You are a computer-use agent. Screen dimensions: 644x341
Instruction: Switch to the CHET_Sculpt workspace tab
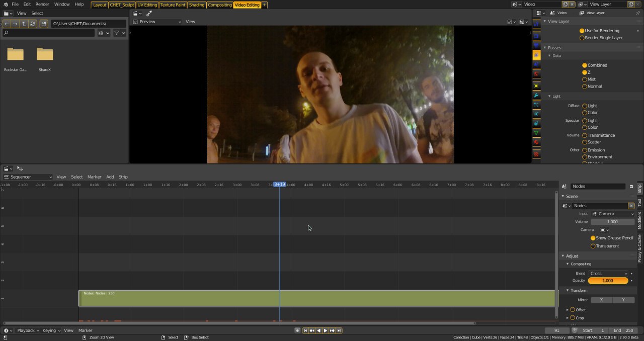[x=122, y=5]
